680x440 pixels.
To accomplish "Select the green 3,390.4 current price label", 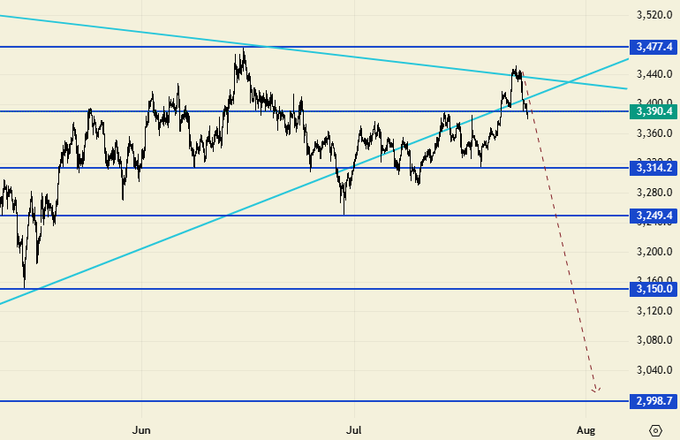I will pyautogui.click(x=655, y=112).
